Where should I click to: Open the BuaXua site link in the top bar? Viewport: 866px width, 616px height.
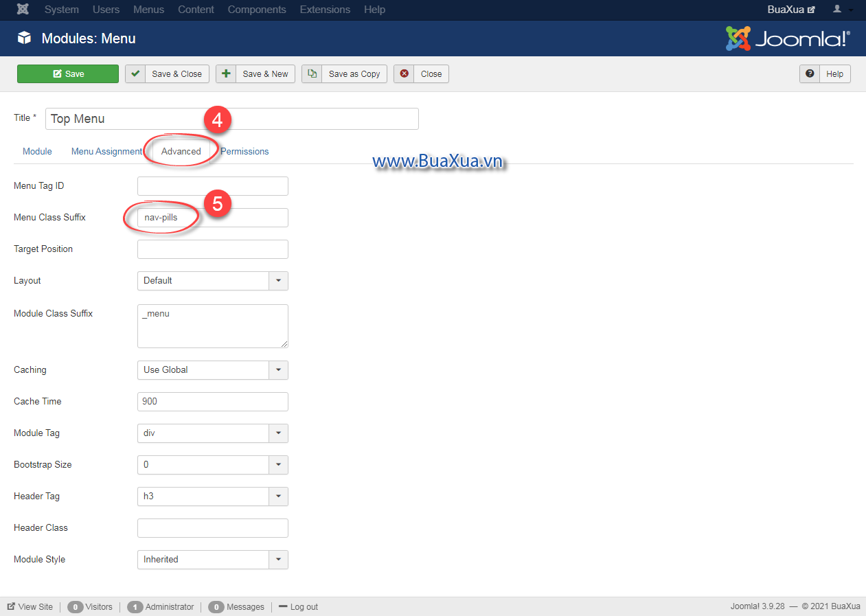pyautogui.click(x=791, y=10)
